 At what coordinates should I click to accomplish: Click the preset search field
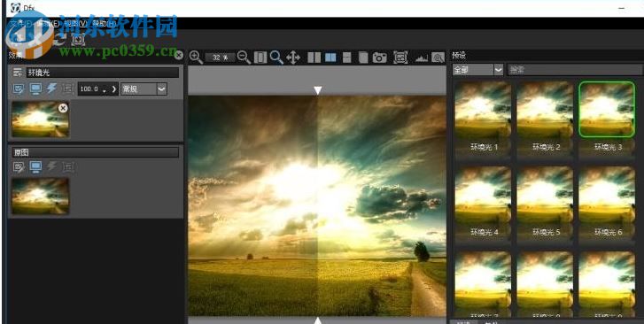pyautogui.click(x=575, y=70)
